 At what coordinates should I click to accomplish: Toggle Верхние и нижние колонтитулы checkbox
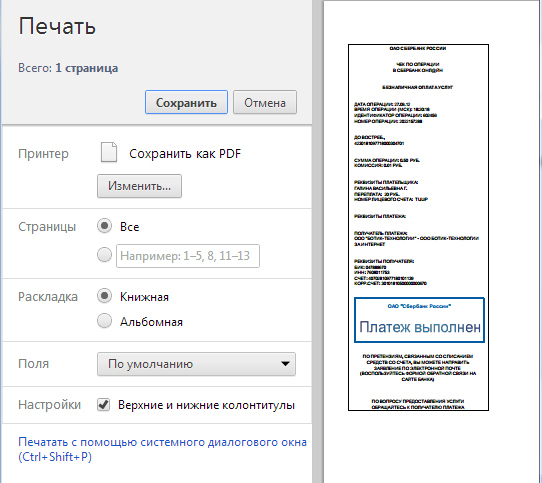pyautogui.click(x=103, y=405)
